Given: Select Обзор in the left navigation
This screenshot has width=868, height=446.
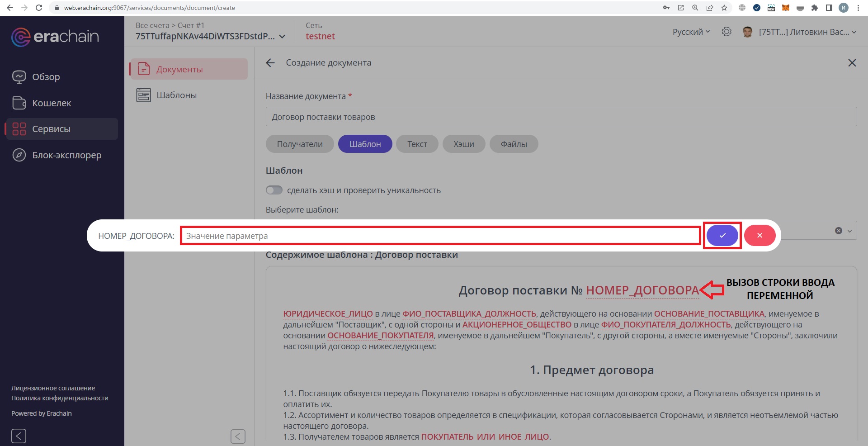Looking at the screenshot, I should tap(46, 76).
